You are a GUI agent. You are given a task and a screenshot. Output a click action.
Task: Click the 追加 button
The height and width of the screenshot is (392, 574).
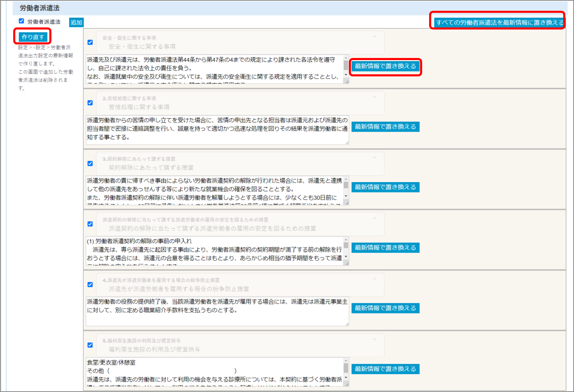tap(76, 23)
